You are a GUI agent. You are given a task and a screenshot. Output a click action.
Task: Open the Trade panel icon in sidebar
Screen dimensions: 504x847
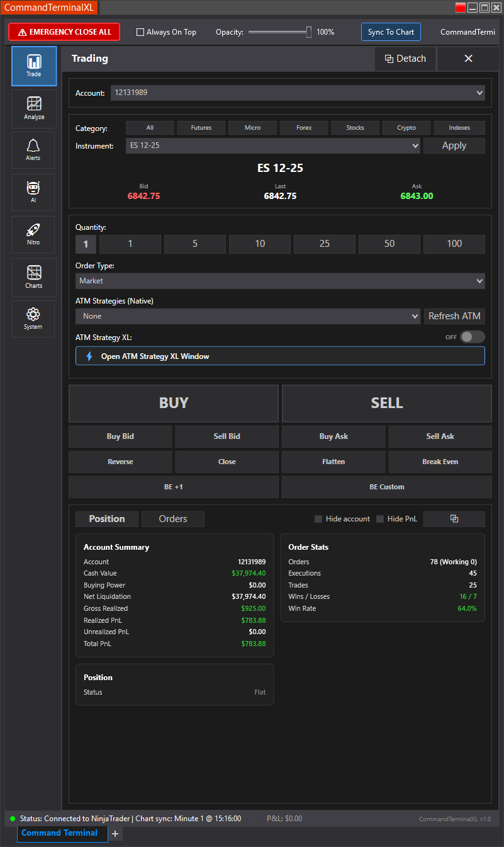pos(34,66)
